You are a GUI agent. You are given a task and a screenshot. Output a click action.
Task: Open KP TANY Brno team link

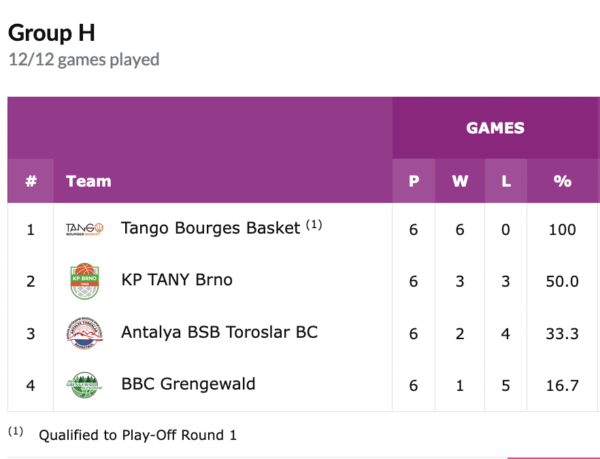(x=176, y=280)
